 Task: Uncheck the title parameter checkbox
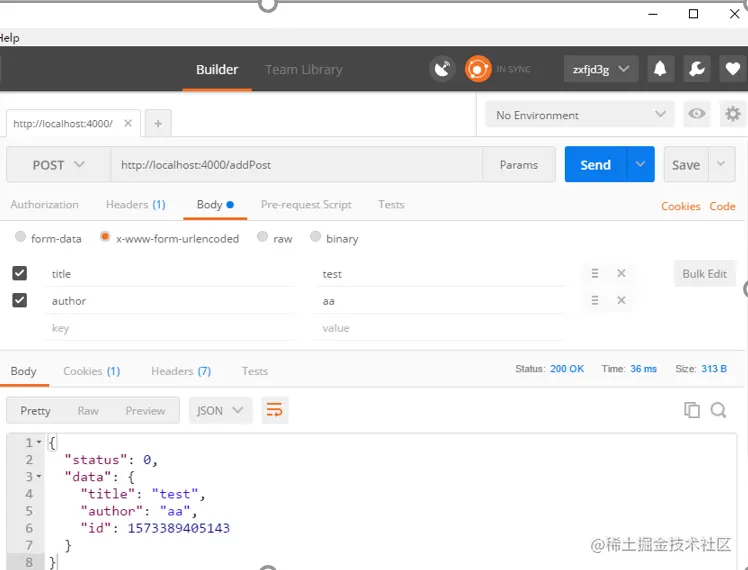(20, 273)
